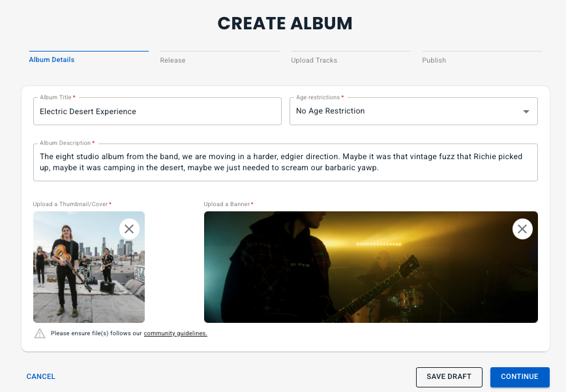Open the Age restrictions dropdown arrow

click(526, 112)
